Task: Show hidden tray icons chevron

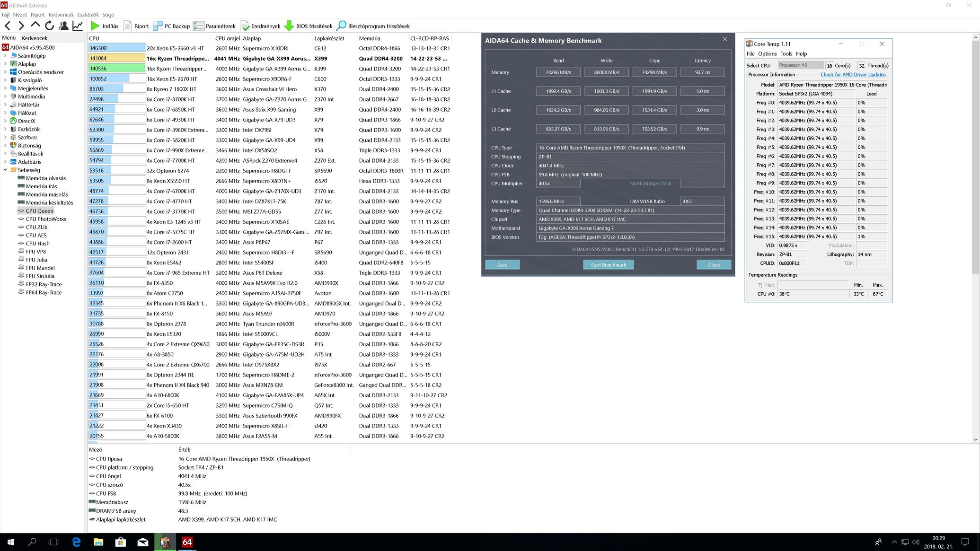Action: click(x=894, y=542)
